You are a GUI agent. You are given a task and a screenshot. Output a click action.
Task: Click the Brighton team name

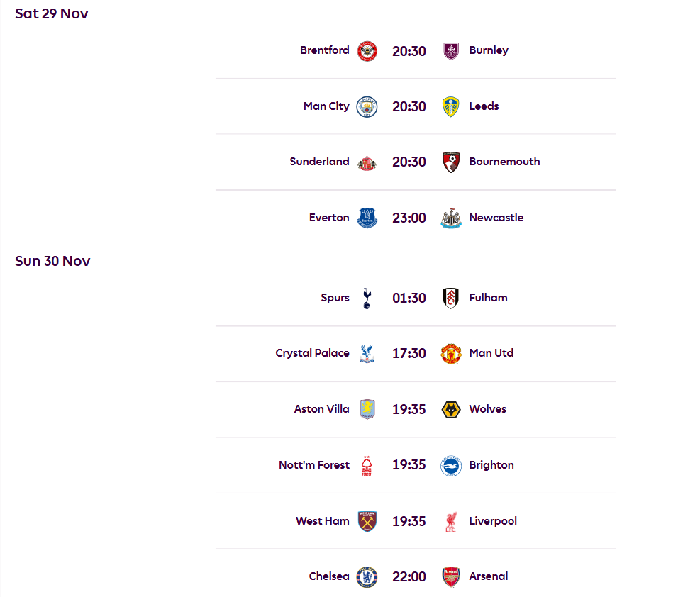tap(491, 465)
